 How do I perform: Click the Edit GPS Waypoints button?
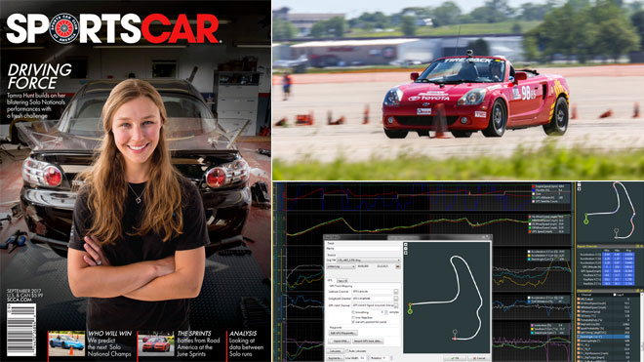pyautogui.click(x=343, y=333)
